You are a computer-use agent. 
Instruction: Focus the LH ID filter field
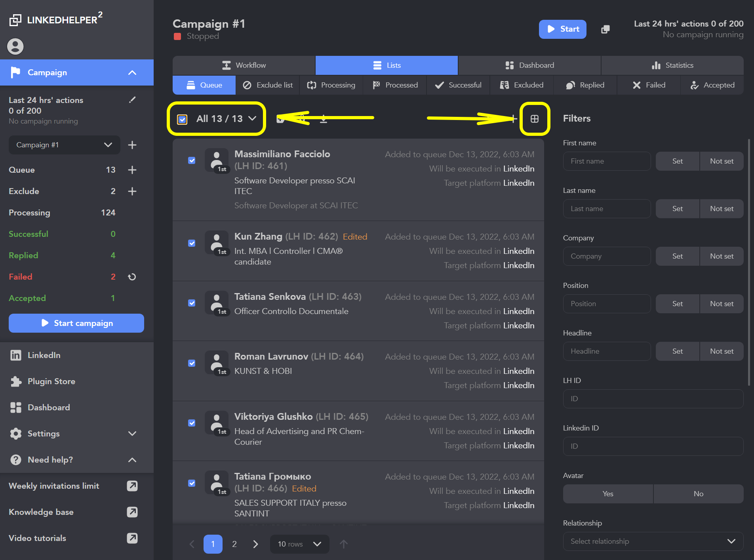coord(653,399)
